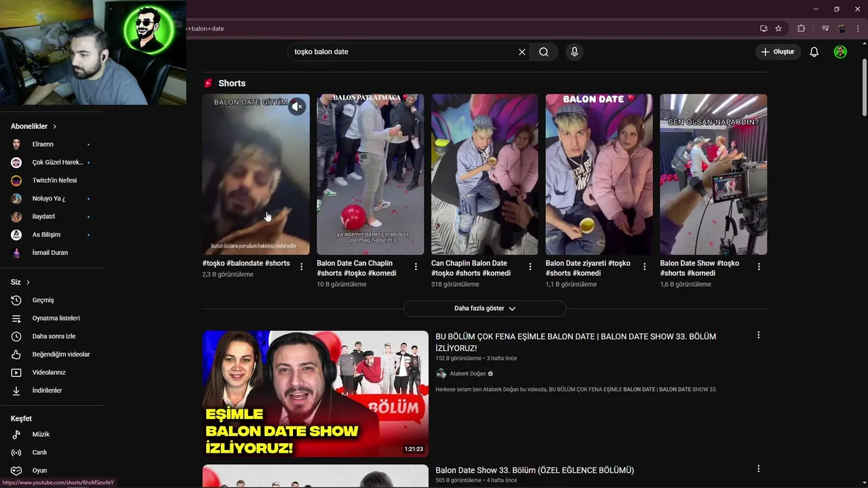
Task: Click the page vertical scrollbar
Action: (864, 88)
